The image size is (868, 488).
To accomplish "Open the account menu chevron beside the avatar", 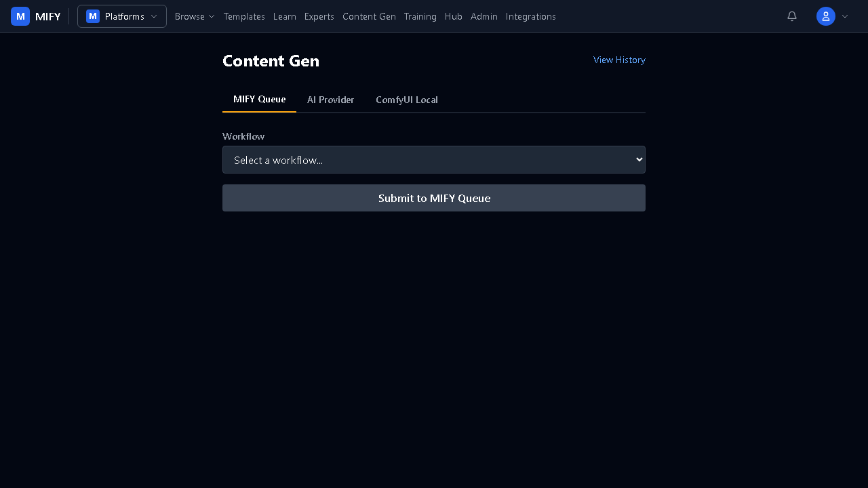I will click(x=845, y=16).
